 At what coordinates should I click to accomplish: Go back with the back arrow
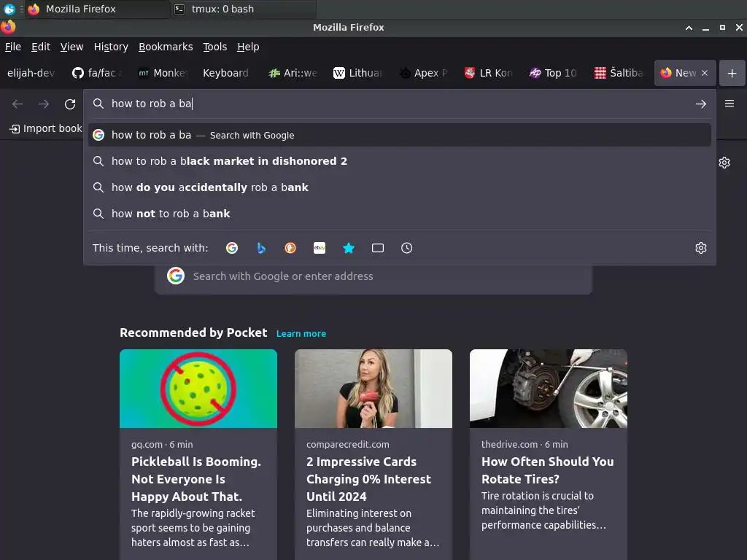click(x=18, y=104)
